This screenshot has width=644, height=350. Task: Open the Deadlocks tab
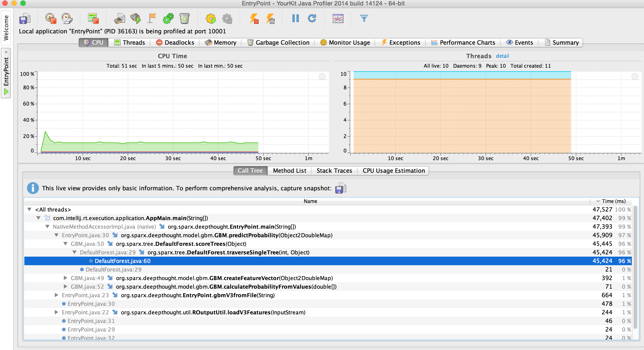(x=175, y=42)
